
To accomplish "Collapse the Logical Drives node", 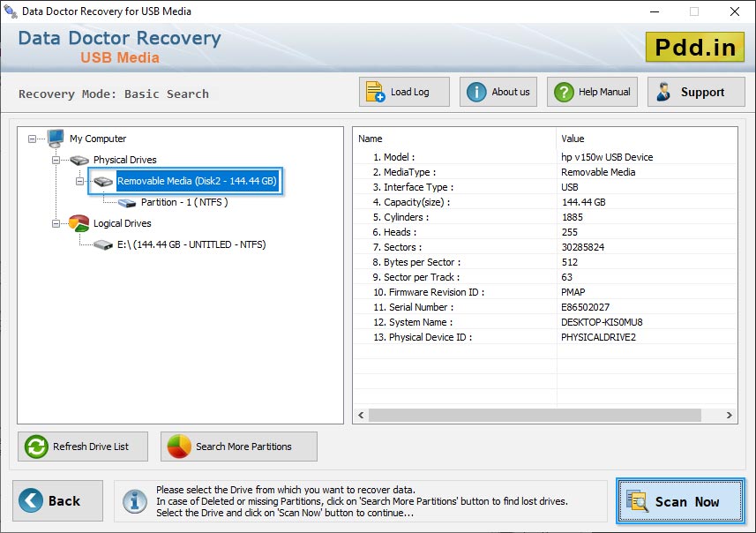I will point(56,224).
